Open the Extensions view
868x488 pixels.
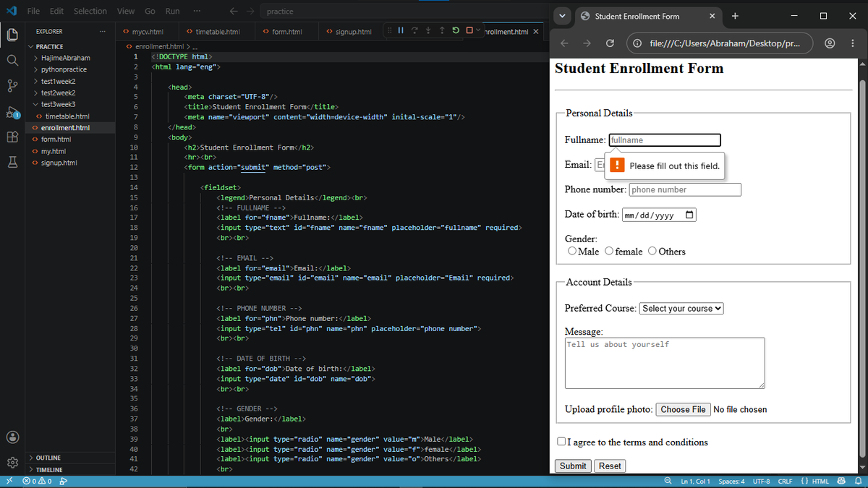[12, 137]
